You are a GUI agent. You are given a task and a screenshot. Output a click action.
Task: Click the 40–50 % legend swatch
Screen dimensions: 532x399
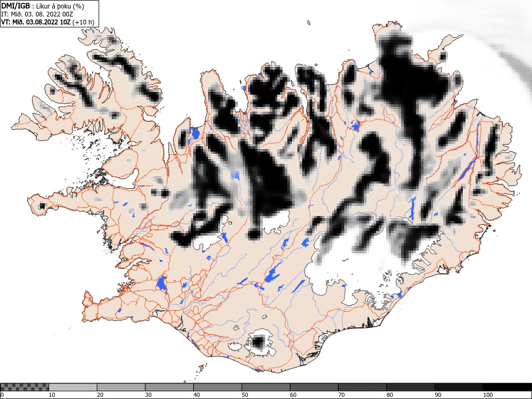[218, 387]
